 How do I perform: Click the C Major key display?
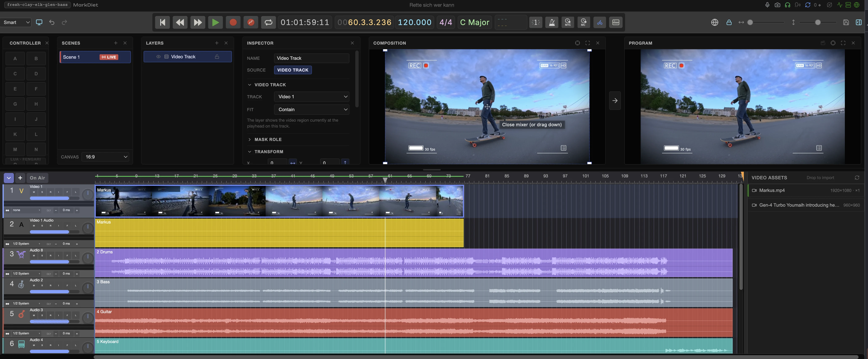[x=474, y=22]
